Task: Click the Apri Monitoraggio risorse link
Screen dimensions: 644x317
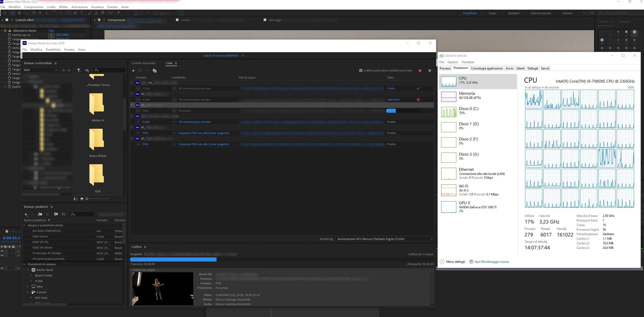Action: coord(491,262)
